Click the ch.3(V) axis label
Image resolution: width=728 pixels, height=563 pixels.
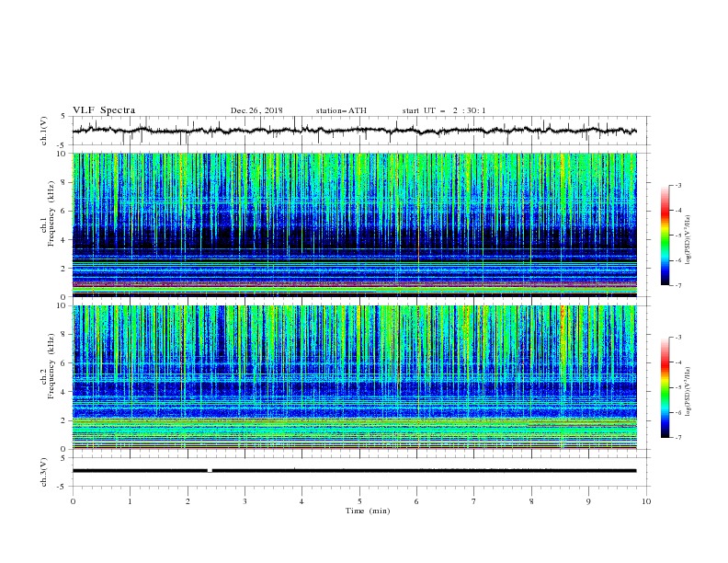(44, 472)
